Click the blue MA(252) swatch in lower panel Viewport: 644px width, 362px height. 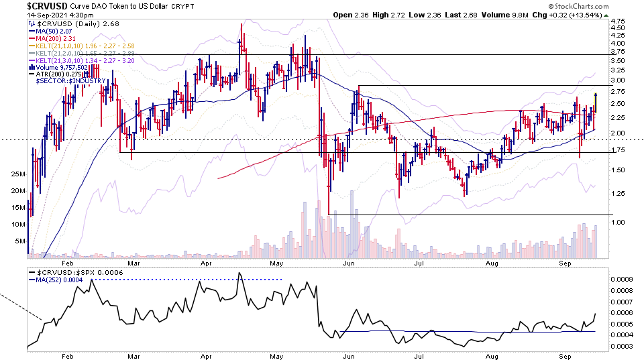pos(32,280)
